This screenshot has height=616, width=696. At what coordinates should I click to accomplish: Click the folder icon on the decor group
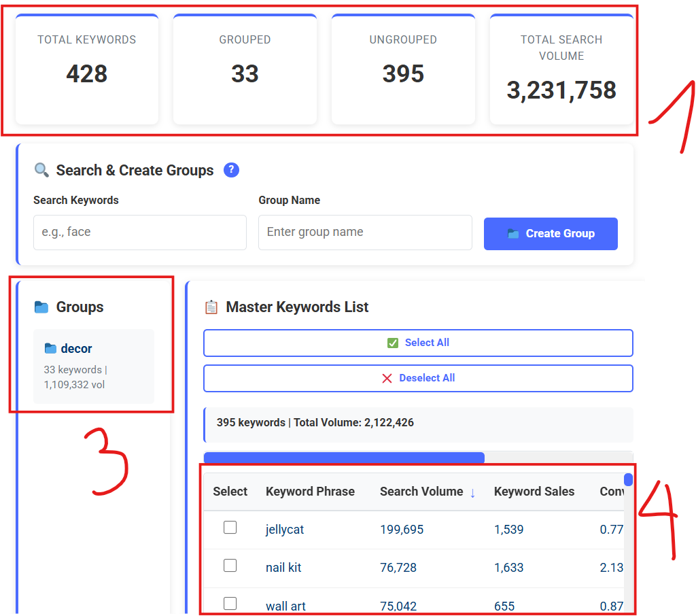coord(50,349)
